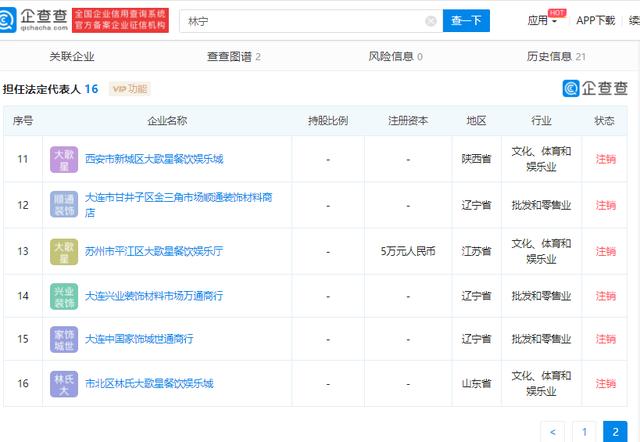
Task: Click the 兴业装饰 company logo icon
Action: 64,296
